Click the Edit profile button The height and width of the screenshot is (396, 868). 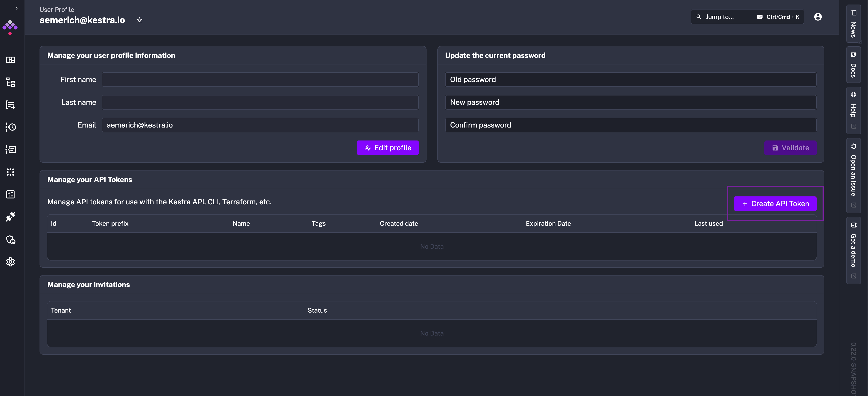[388, 148]
